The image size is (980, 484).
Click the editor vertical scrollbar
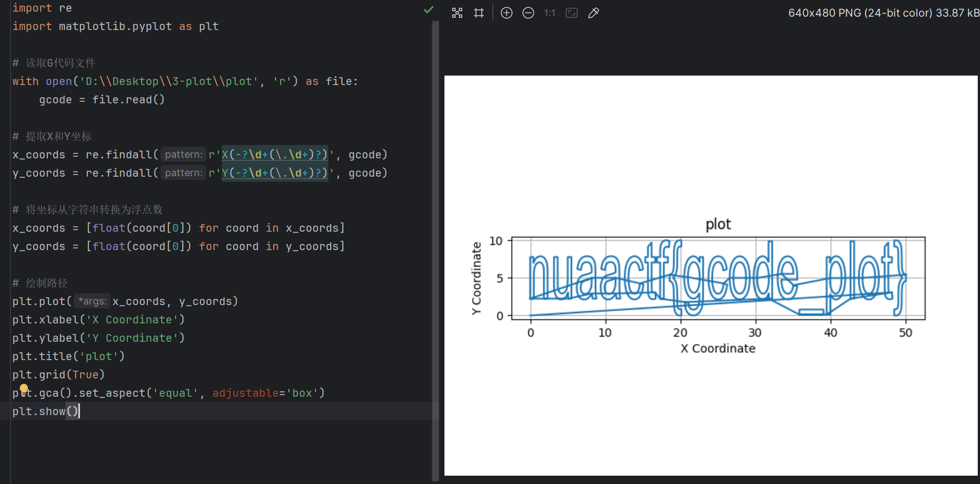tap(436, 250)
